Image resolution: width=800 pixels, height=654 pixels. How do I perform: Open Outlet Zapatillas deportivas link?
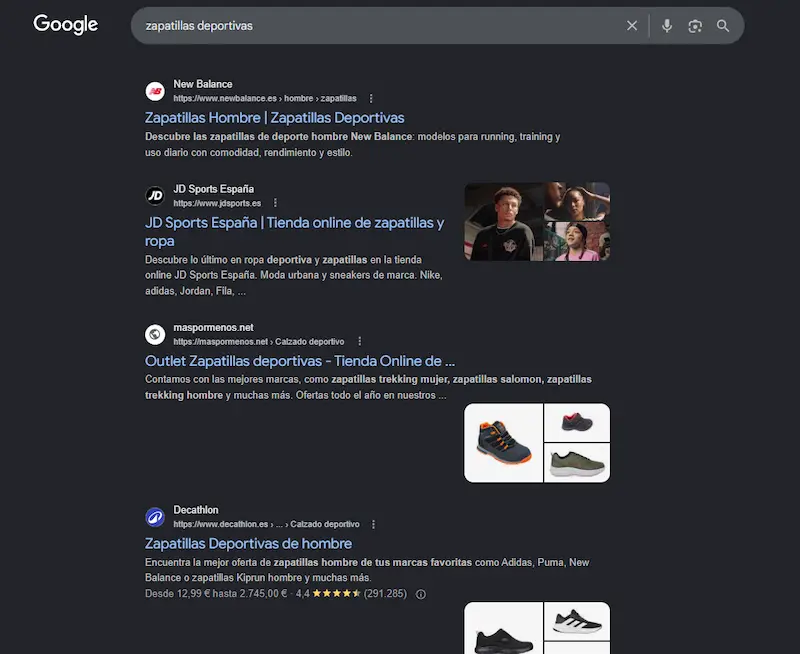tap(299, 361)
